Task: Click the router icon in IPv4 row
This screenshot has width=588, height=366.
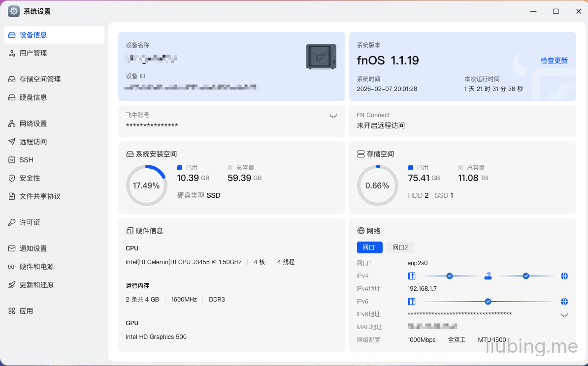Action: pyautogui.click(x=488, y=276)
